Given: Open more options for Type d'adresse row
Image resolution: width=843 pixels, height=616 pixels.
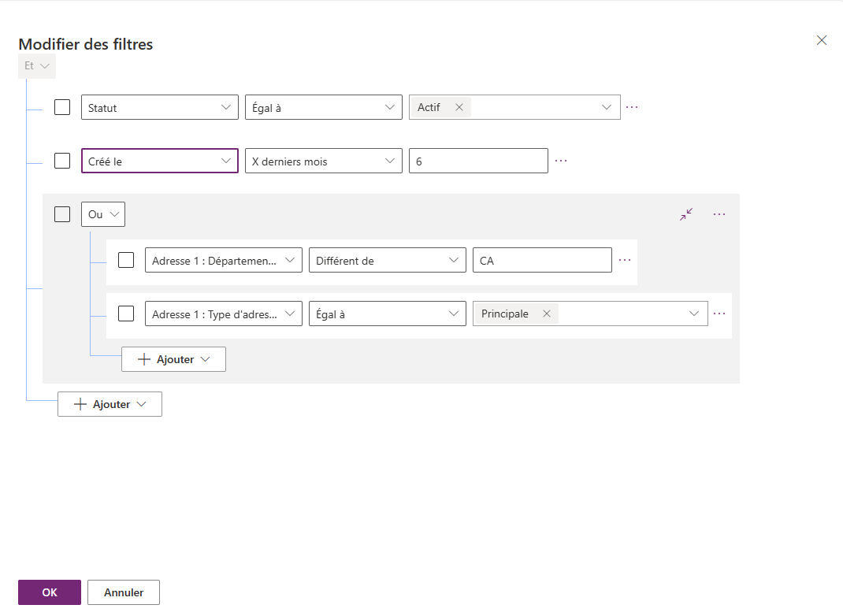Looking at the screenshot, I should 719,314.
